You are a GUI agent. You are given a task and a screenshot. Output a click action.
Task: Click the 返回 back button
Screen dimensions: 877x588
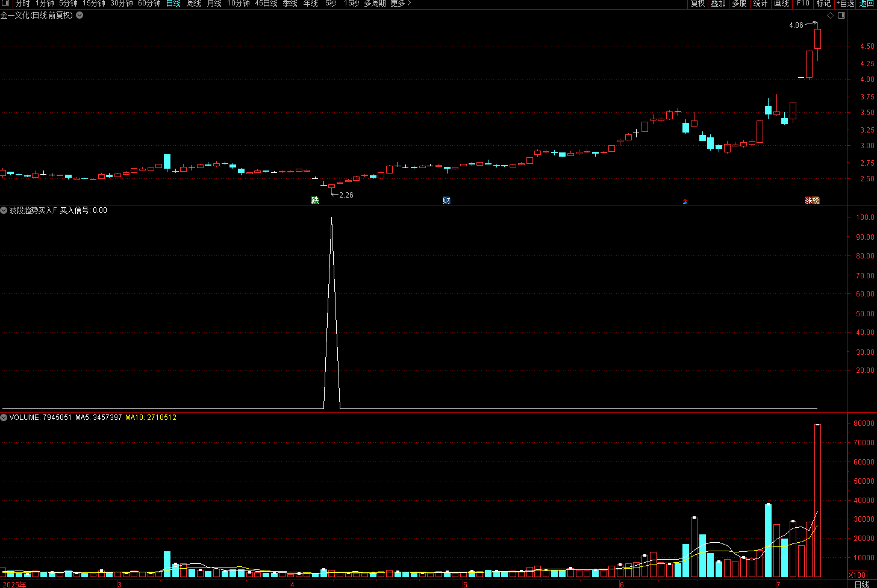[866, 4]
